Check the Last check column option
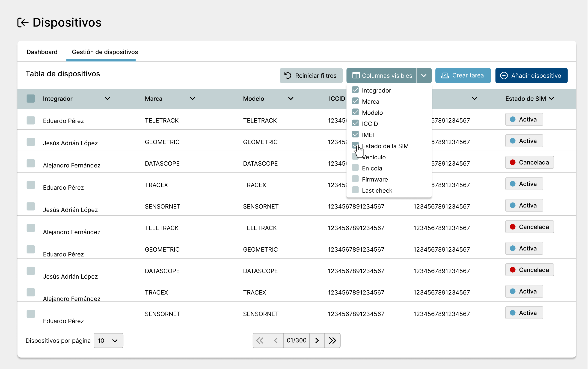This screenshot has width=588, height=369. point(356,190)
